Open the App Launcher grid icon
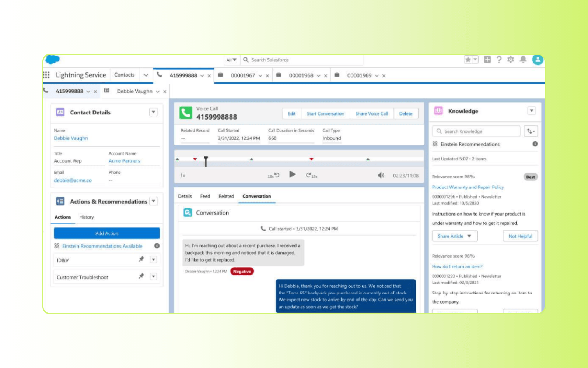The width and height of the screenshot is (588, 368). [x=46, y=75]
